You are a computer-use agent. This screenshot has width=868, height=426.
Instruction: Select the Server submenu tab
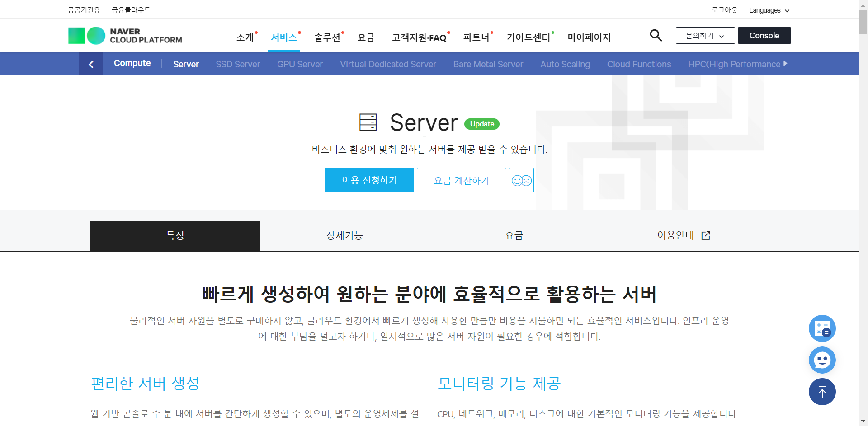(186, 64)
